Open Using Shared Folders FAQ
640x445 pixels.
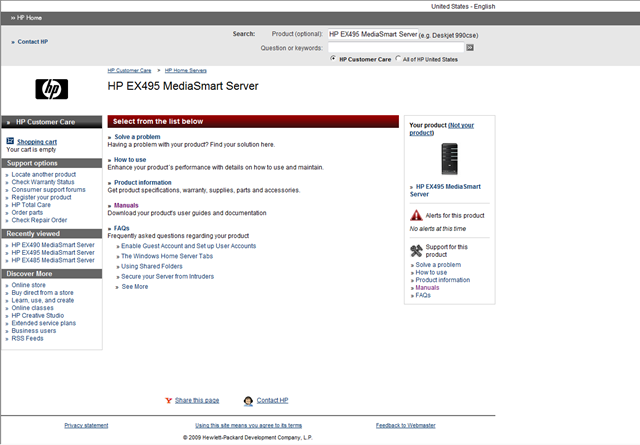(152, 267)
